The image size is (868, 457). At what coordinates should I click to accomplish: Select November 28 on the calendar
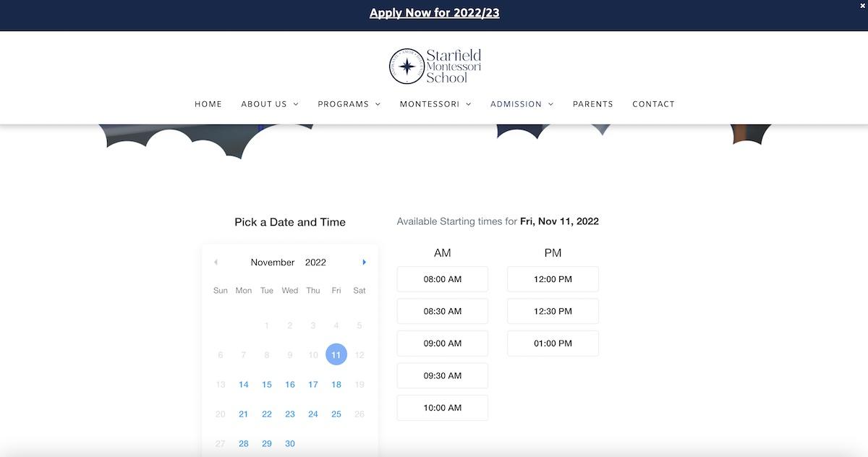tap(244, 443)
